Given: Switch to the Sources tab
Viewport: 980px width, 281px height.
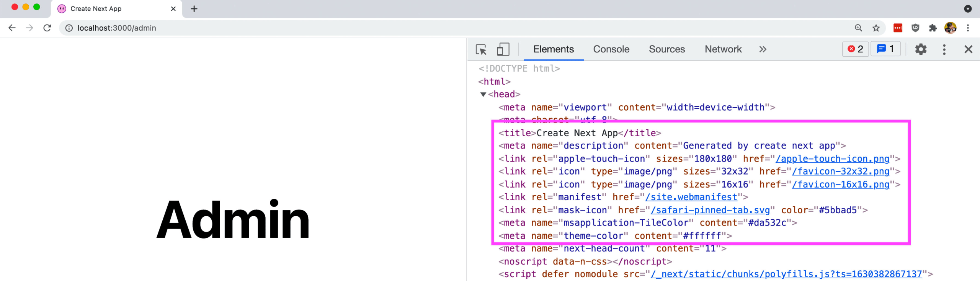Looking at the screenshot, I should click(667, 49).
